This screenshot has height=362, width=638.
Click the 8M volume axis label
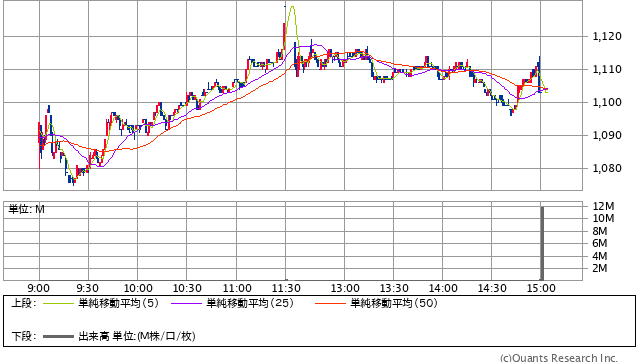(600, 231)
